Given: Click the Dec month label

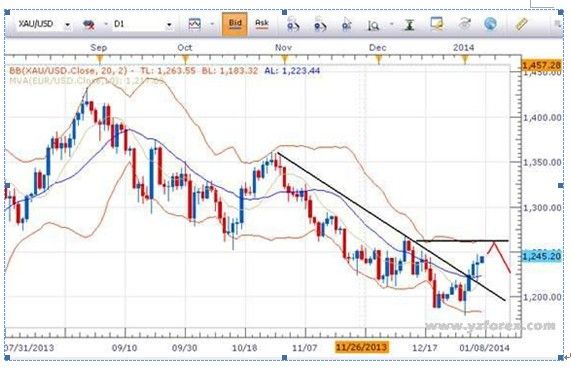Looking at the screenshot, I should tap(378, 48).
